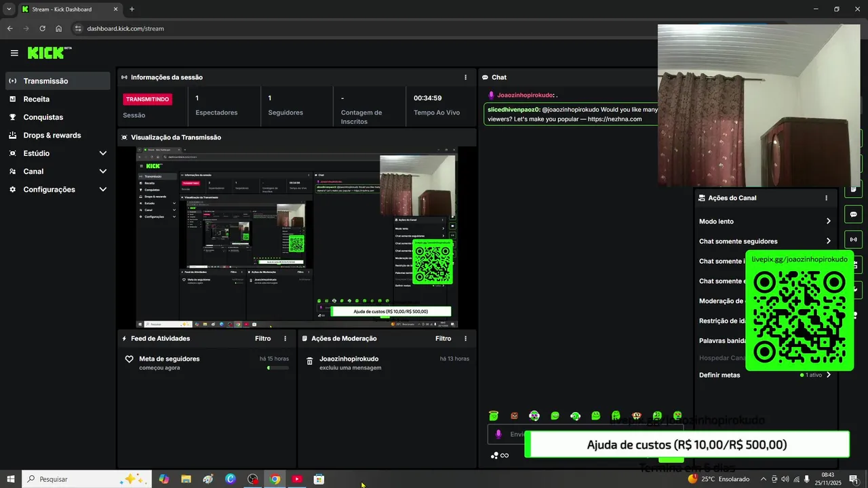
Task: Select the angry red box emote
Action: pos(514,415)
